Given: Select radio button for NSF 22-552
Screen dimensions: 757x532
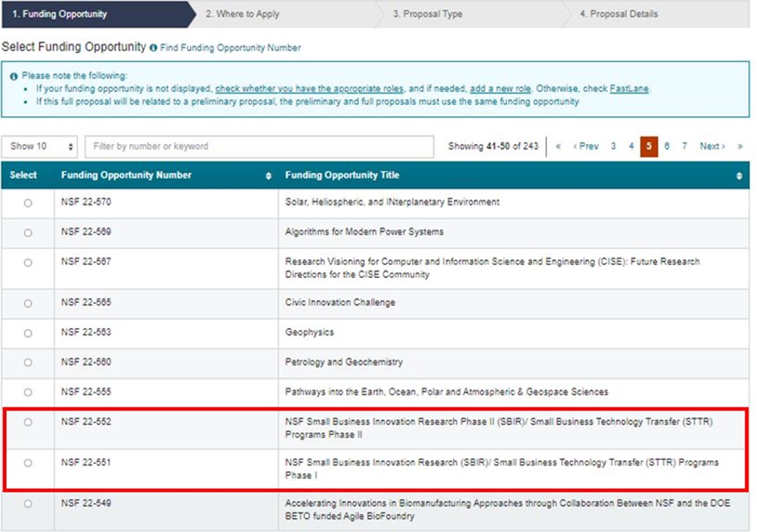Looking at the screenshot, I should point(28,422).
